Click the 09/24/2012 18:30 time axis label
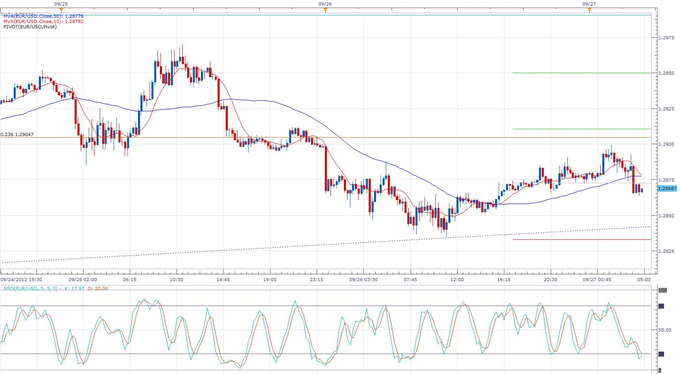 pyautogui.click(x=21, y=280)
